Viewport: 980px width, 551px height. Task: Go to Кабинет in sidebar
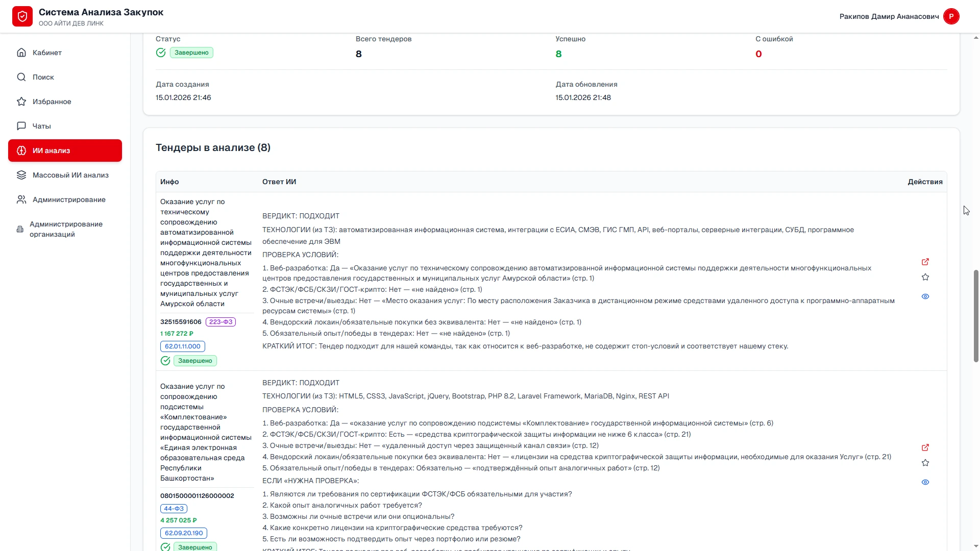click(x=47, y=53)
